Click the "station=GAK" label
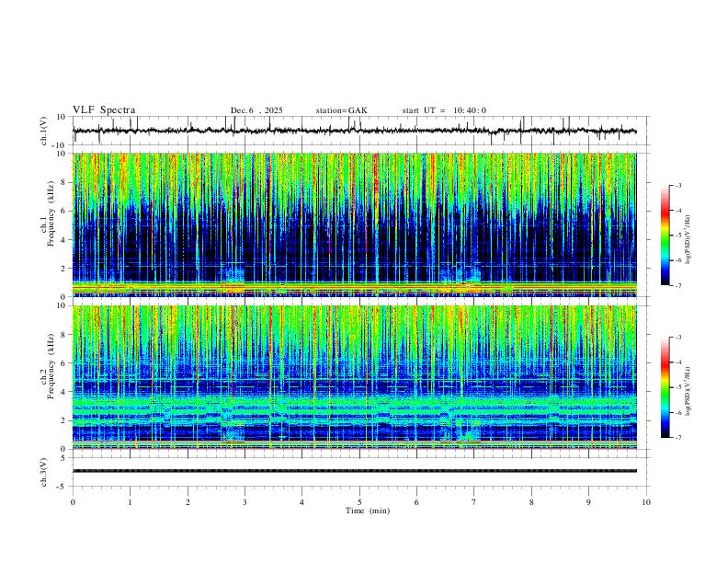728x563 pixels. [x=341, y=110]
